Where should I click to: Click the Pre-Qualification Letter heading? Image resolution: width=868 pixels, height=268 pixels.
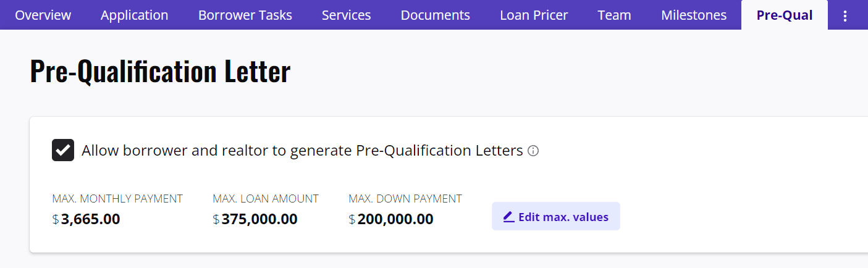tap(160, 72)
